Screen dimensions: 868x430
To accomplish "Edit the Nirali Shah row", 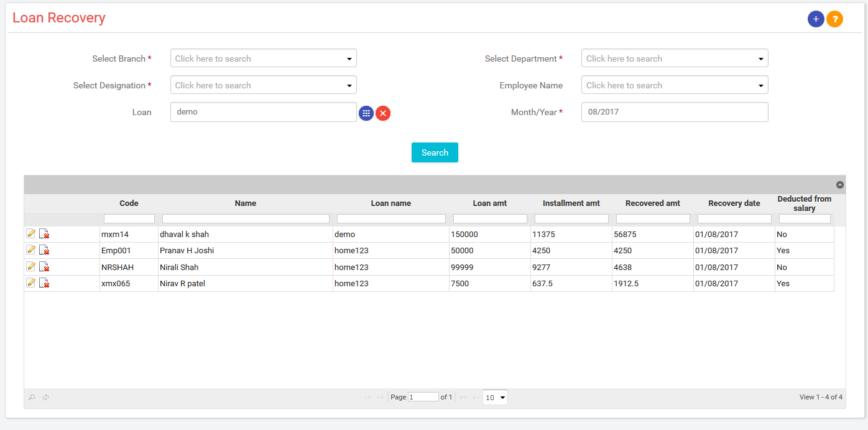I will (31, 266).
